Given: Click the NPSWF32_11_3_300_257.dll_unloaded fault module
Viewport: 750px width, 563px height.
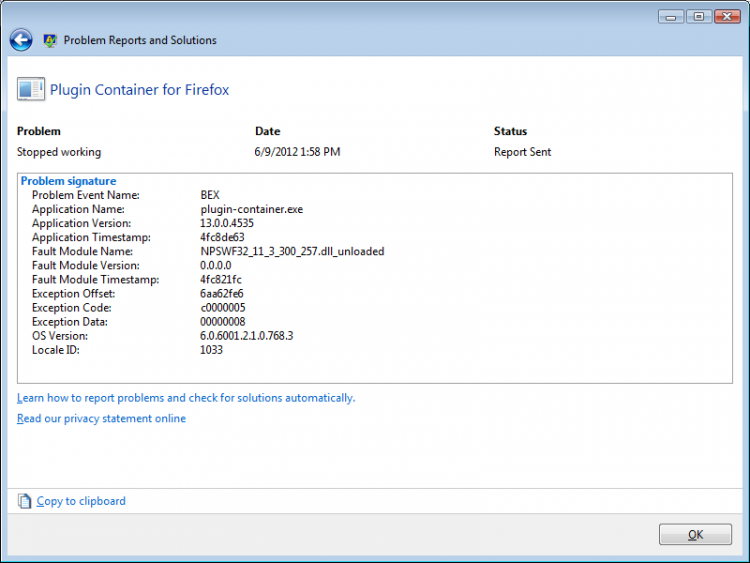Looking at the screenshot, I should [x=292, y=251].
